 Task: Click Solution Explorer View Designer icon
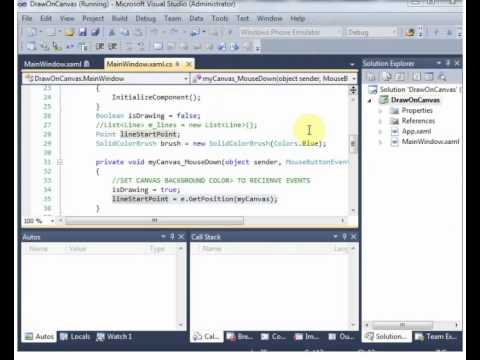429,77
